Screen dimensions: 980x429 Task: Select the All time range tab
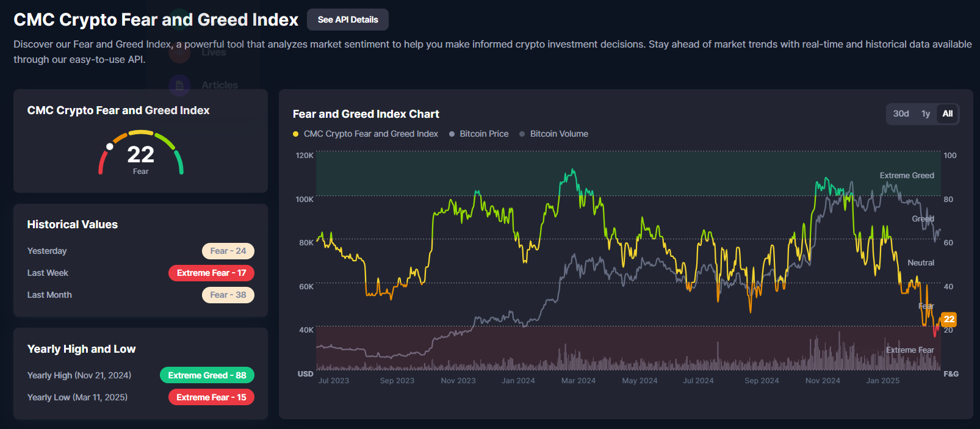click(x=947, y=114)
